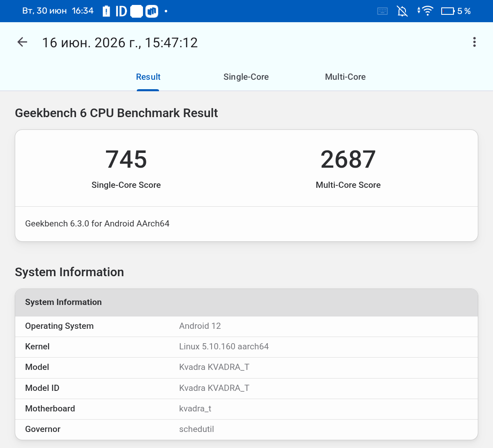Tap the ID notification icon

point(121,11)
